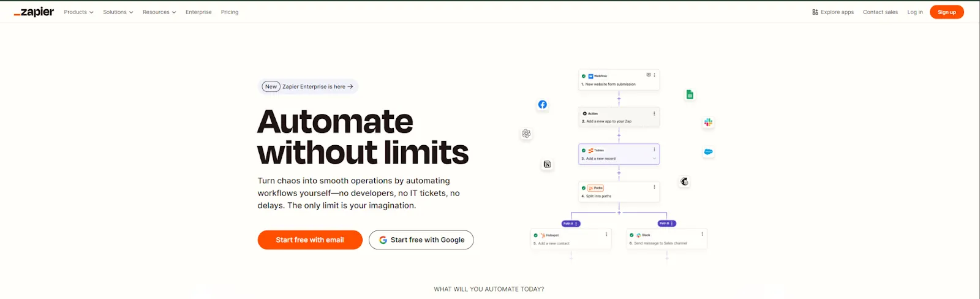Click WHAT WILL YOU AUTOMATE TODAY? text
This screenshot has height=299, width=980.
(489, 289)
